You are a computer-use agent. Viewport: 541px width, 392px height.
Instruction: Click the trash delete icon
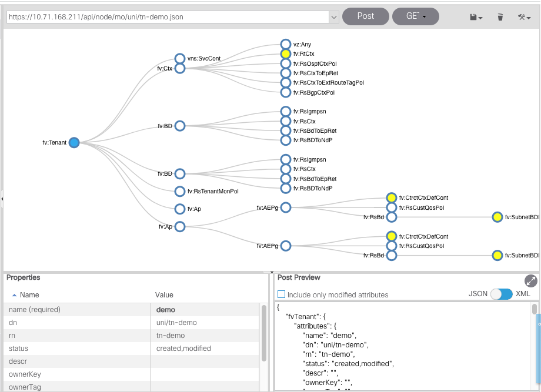500,17
